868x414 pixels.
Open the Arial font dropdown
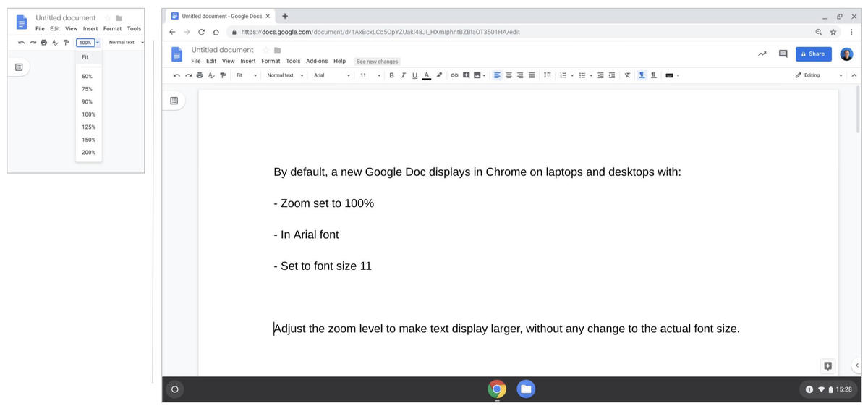point(332,75)
